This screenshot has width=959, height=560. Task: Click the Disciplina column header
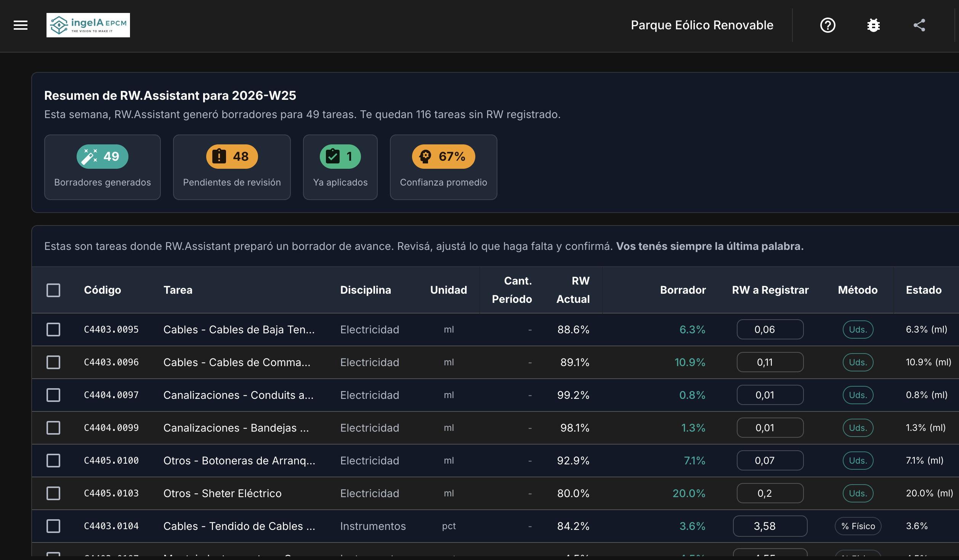tap(365, 290)
